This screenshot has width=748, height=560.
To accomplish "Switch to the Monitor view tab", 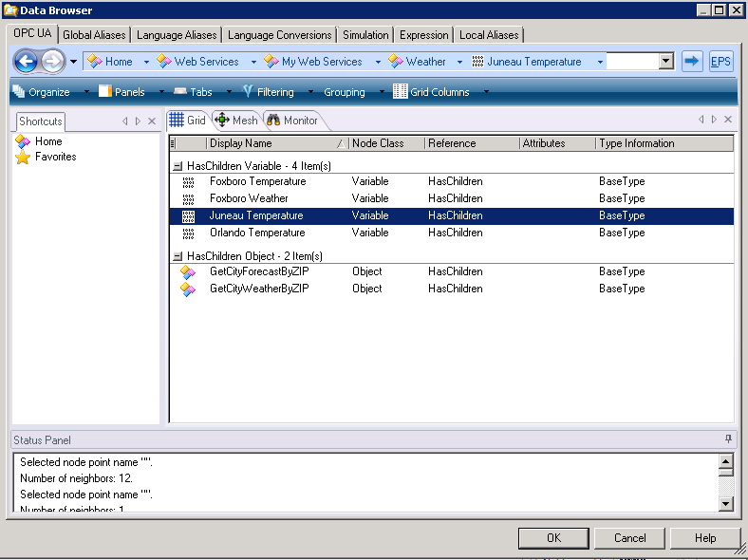I will pos(291,121).
